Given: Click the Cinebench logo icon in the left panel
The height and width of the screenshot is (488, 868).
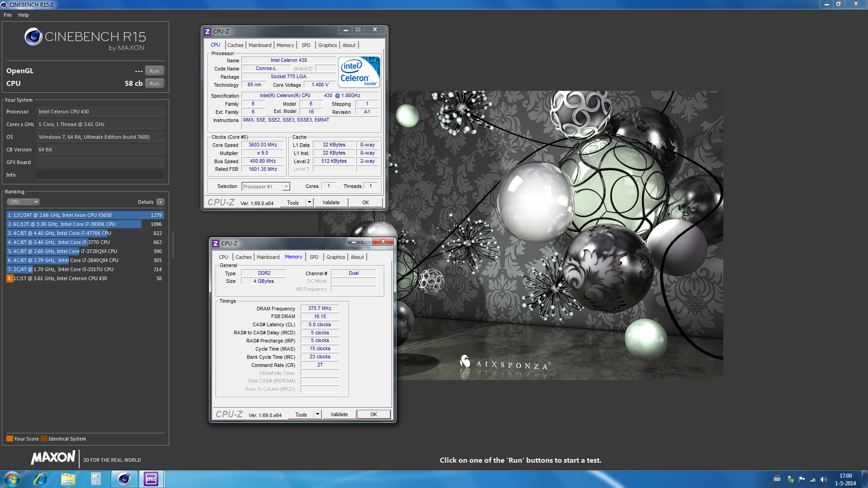Looking at the screenshot, I should point(33,37).
